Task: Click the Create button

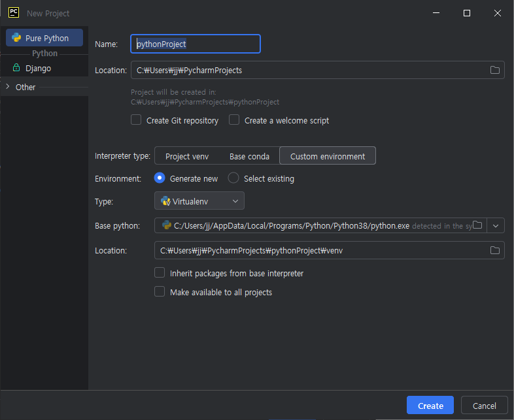Action: pyautogui.click(x=430, y=405)
